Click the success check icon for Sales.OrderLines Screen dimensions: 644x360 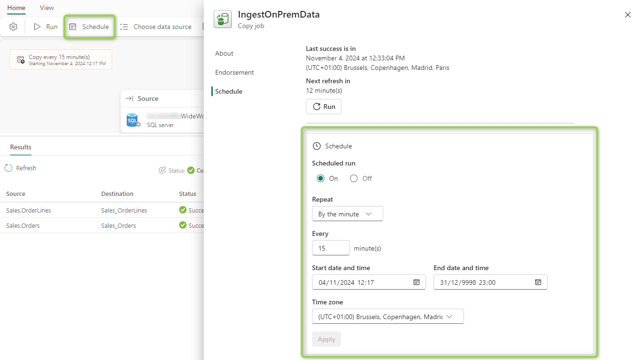(x=183, y=210)
